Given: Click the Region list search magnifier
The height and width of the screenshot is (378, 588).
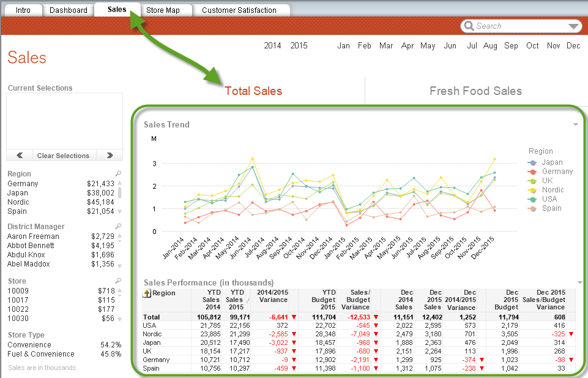Looking at the screenshot, I should click(x=119, y=174).
